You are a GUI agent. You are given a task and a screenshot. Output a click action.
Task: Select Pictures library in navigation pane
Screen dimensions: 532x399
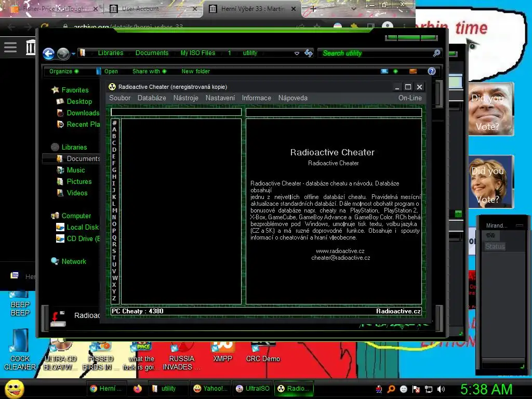tap(74, 181)
